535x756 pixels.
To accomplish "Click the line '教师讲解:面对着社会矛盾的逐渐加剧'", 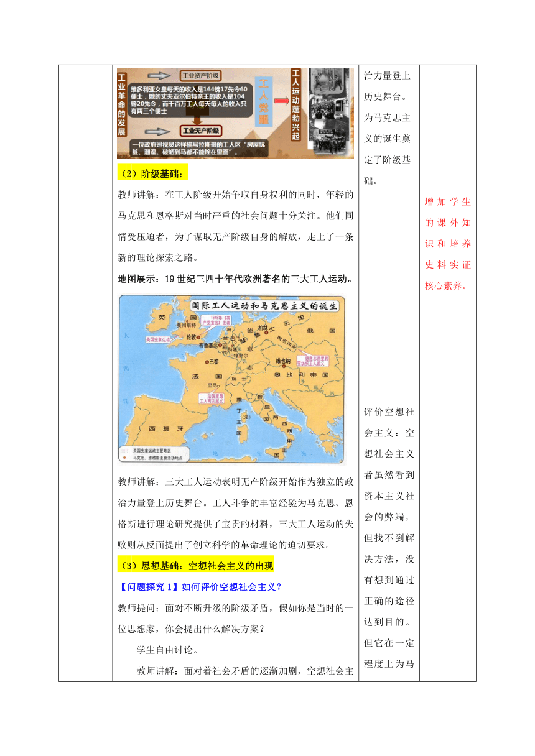I will tap(245, 671).
